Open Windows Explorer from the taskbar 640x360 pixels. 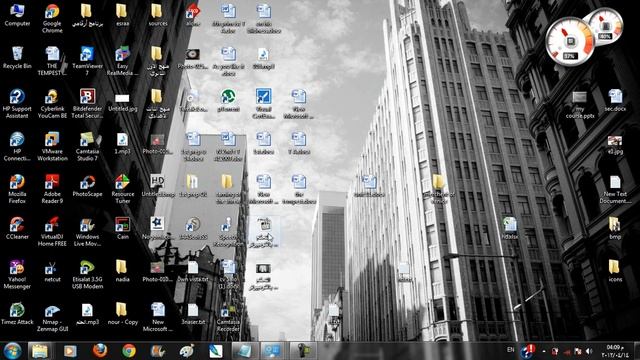[40, 351]
